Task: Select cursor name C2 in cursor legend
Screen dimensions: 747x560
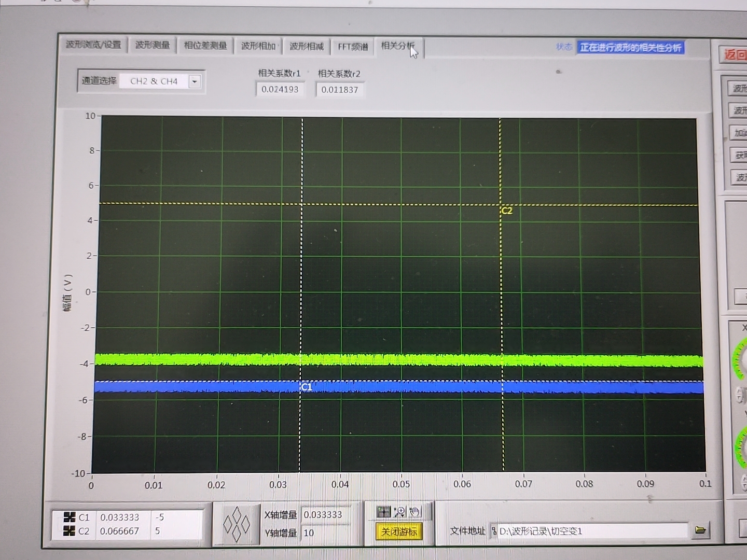Action: [84, 531]
